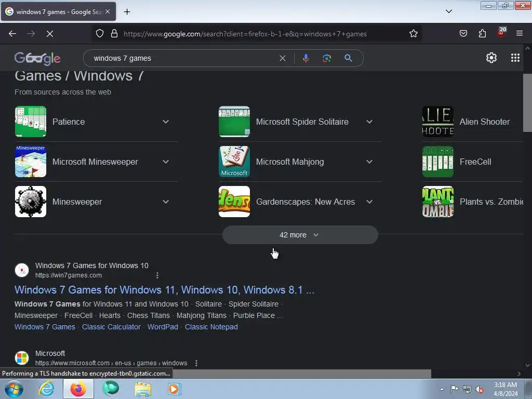532x399 pixels.
Task: Open the win7games.com result options menu
Action: [157, 275]
